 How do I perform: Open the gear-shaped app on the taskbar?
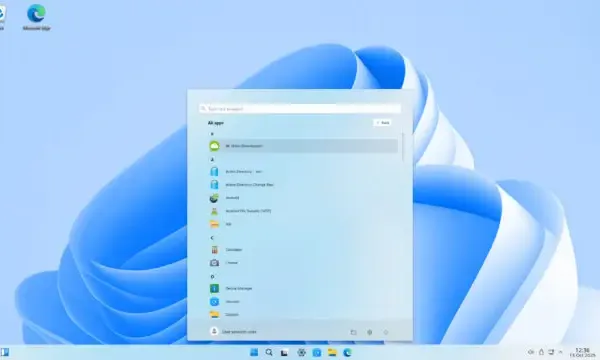(x=302, y=352)
